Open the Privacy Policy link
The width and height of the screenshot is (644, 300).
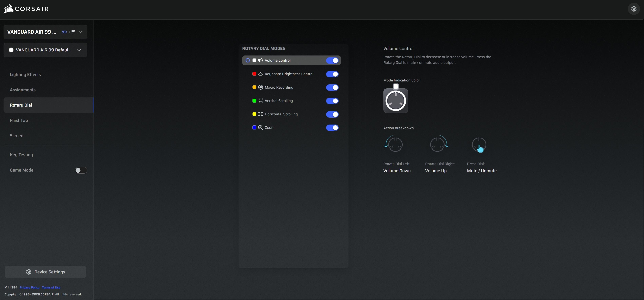click(x=30, y=287)
